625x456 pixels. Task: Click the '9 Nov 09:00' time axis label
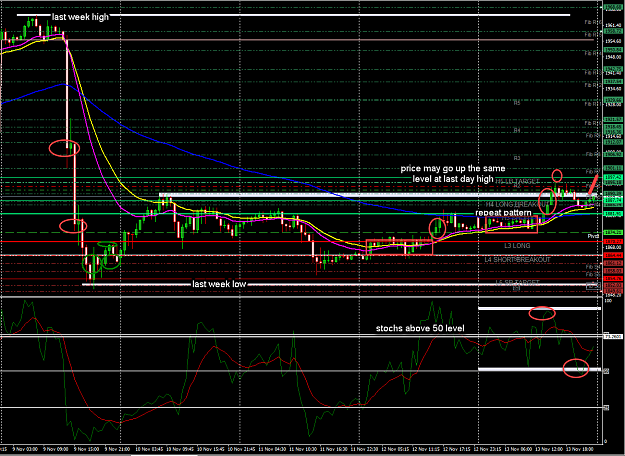coord(58,449)
